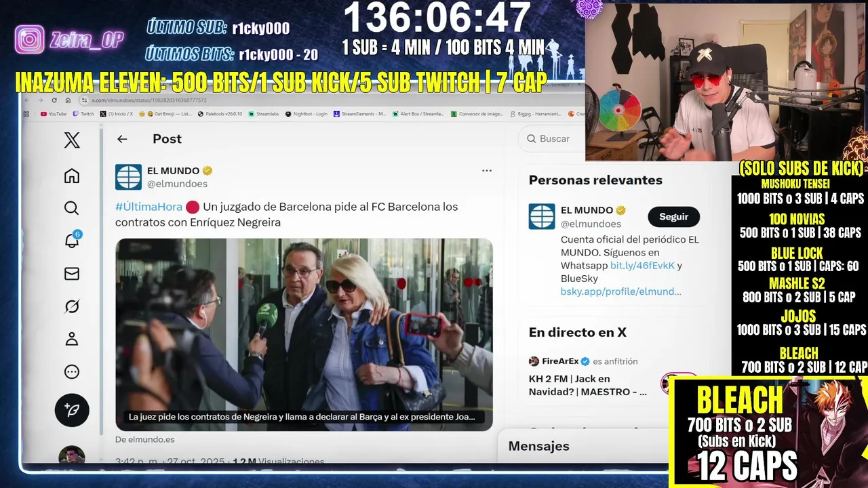Open the Nightbot - Login bookmark
The image size is (868, 488).
(307, 114)
